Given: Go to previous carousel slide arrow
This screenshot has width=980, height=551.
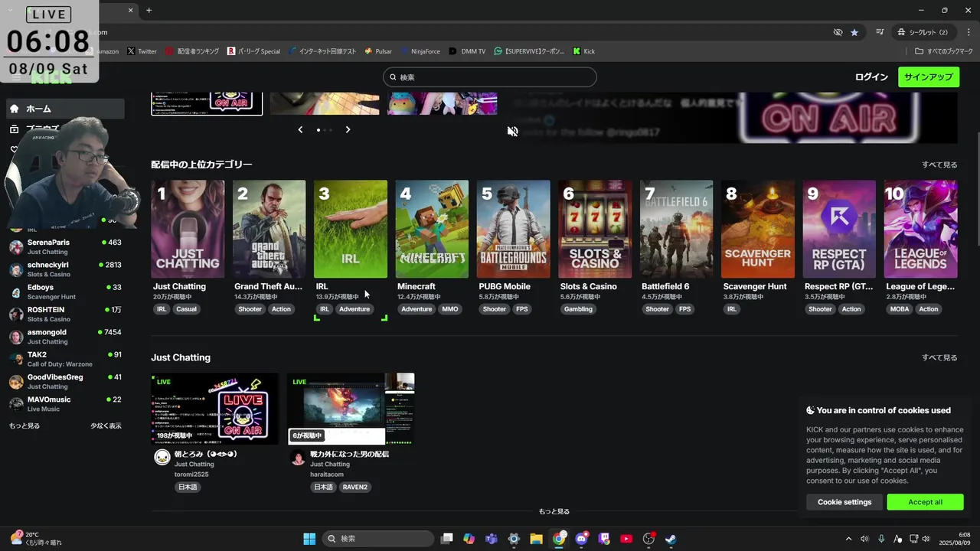Looking at the screenshot, I should [x=300, y=129].
